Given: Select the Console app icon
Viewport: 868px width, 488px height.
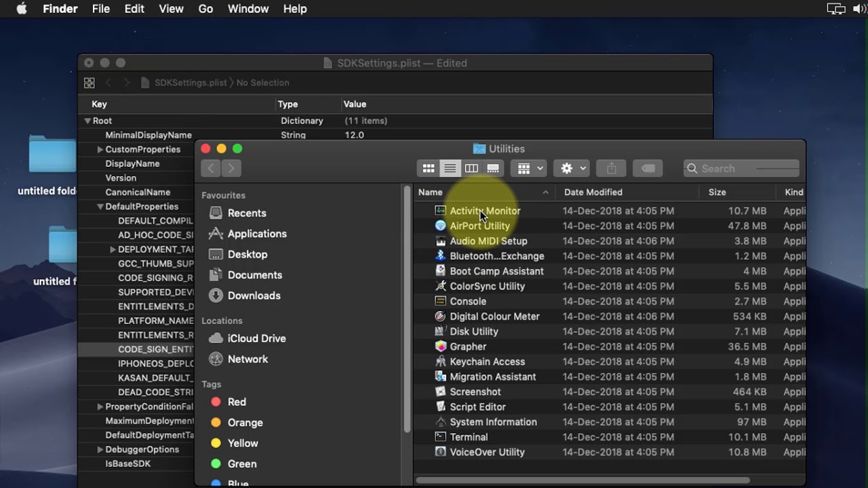Looking at the screenshot, I should [x=440, y=301].
